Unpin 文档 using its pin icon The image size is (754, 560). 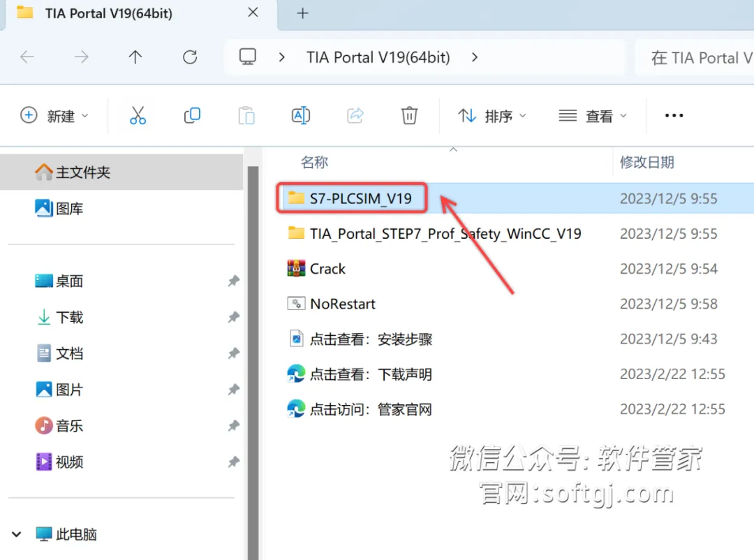pyautogui.click(x=234, y=353)
